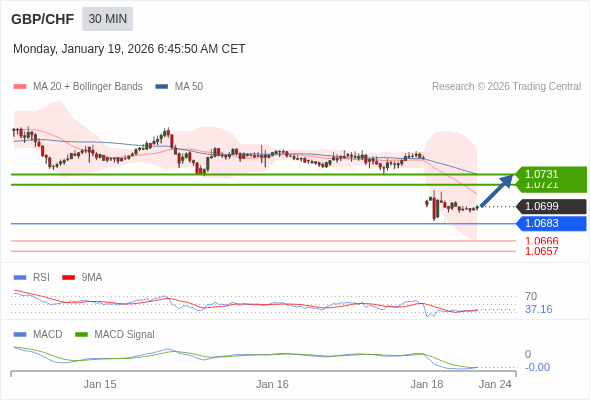
Task: Click the 30 MIN timeframe badge
Action: coord(108,19)
